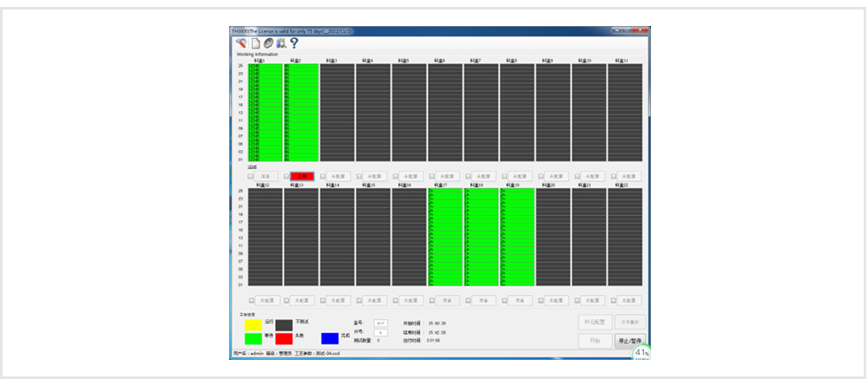Click the disc icon in toolbar
Screen dimensions: 868x379
click(268, 42)
